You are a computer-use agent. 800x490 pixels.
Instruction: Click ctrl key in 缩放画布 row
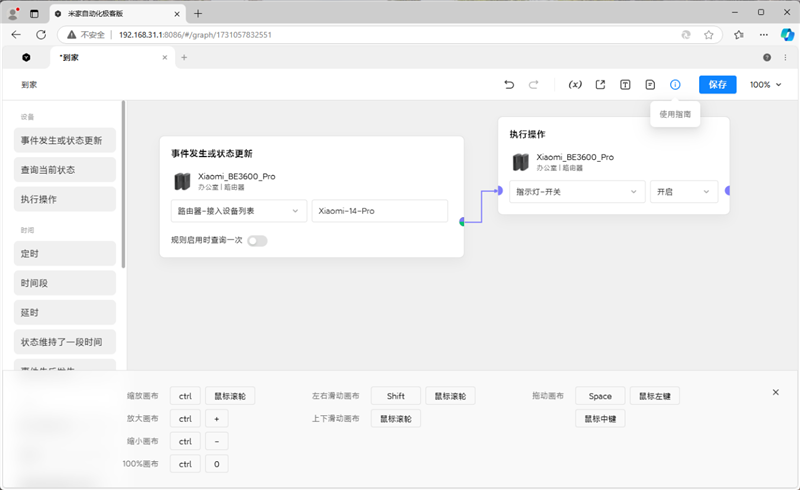pyautogui.click(x=185, y=396)
